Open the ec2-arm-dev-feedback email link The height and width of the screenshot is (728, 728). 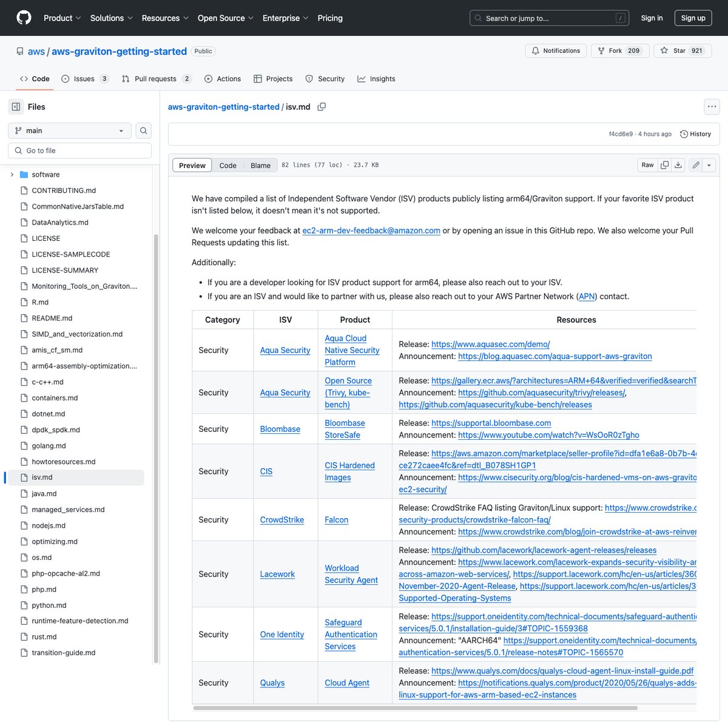[x=371, y=231]
